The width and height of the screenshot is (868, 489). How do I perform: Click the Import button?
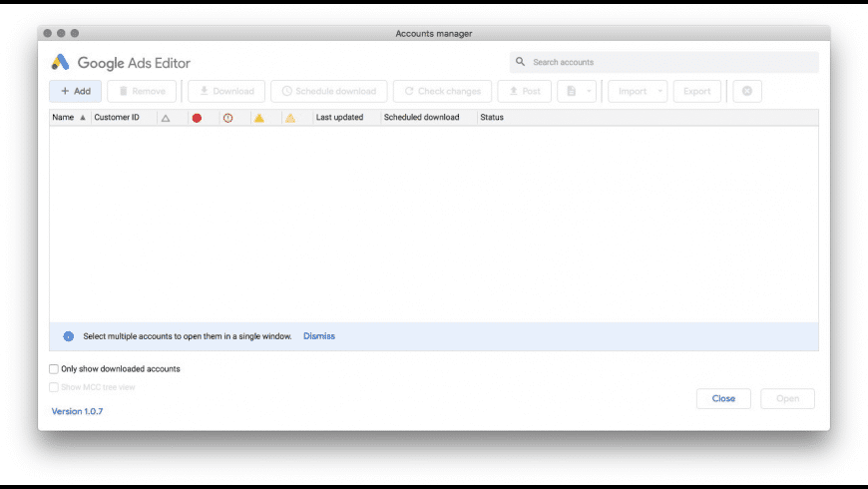pos(633,92)
